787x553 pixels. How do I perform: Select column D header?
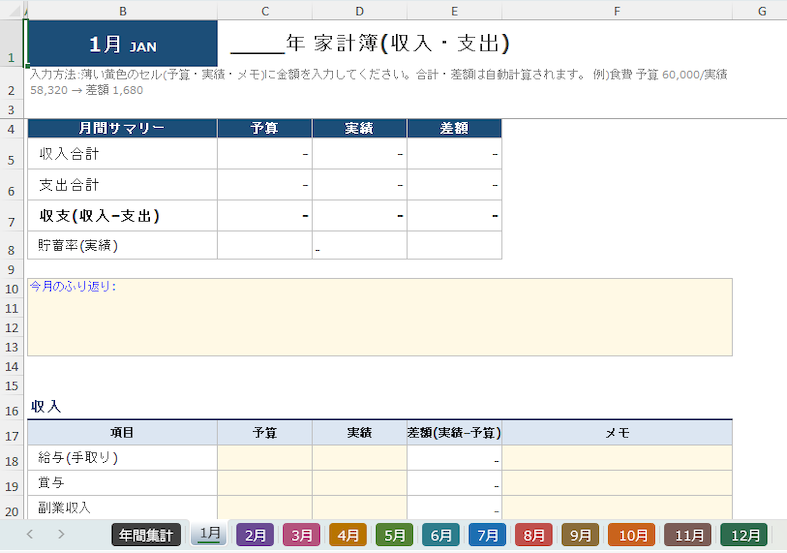click(359, 11)
